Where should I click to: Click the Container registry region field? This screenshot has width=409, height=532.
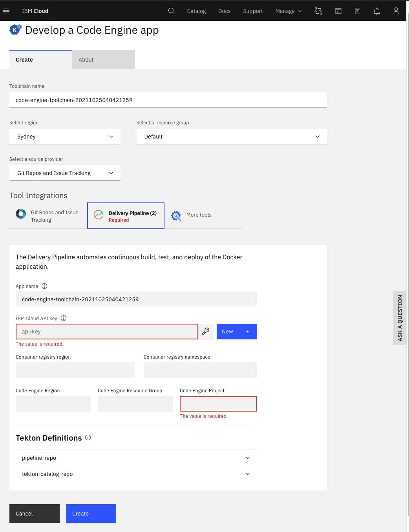coord(75,370)
